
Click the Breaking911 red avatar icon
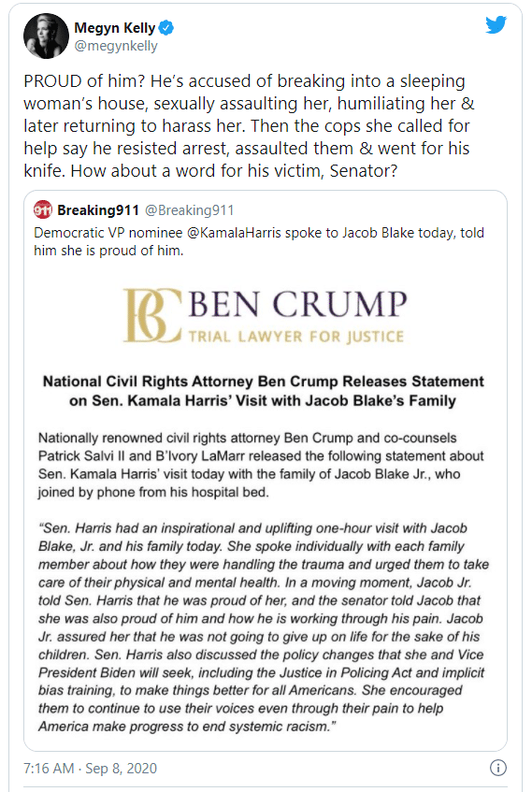coord(43,209)
